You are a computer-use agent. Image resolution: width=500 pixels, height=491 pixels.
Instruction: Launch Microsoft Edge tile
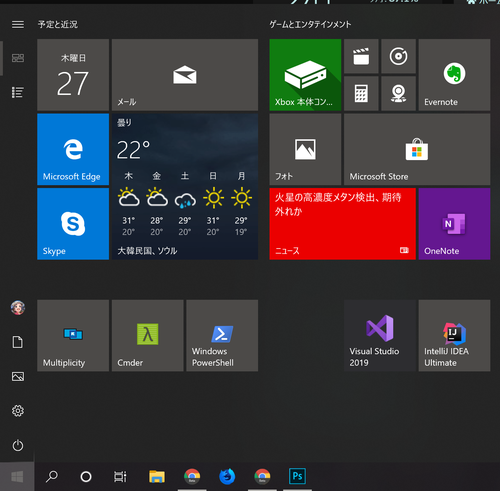pyautogui.click(x=73, y=149)
